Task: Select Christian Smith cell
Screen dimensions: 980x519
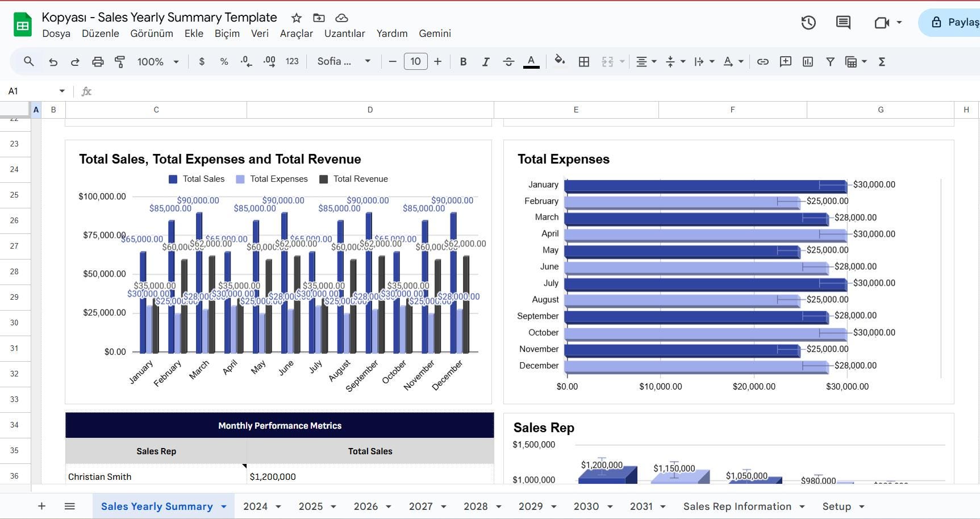Action: [x=156, y=476]
